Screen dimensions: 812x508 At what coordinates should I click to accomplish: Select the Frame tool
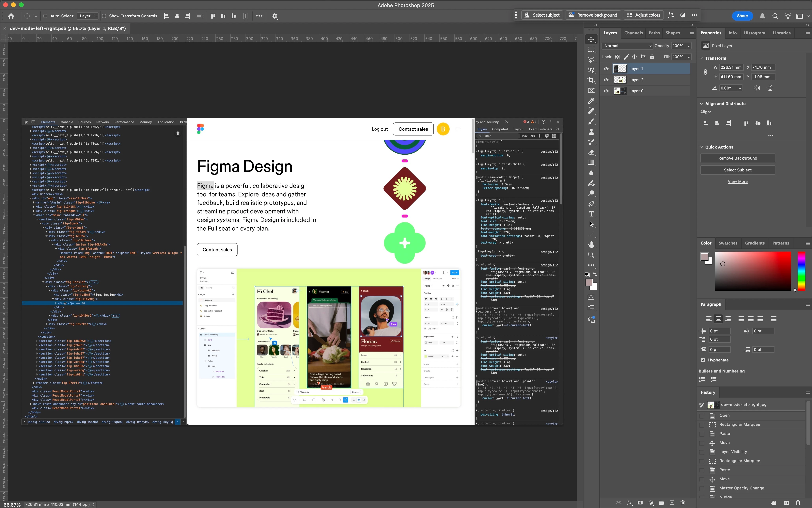(x=591, y=91)
